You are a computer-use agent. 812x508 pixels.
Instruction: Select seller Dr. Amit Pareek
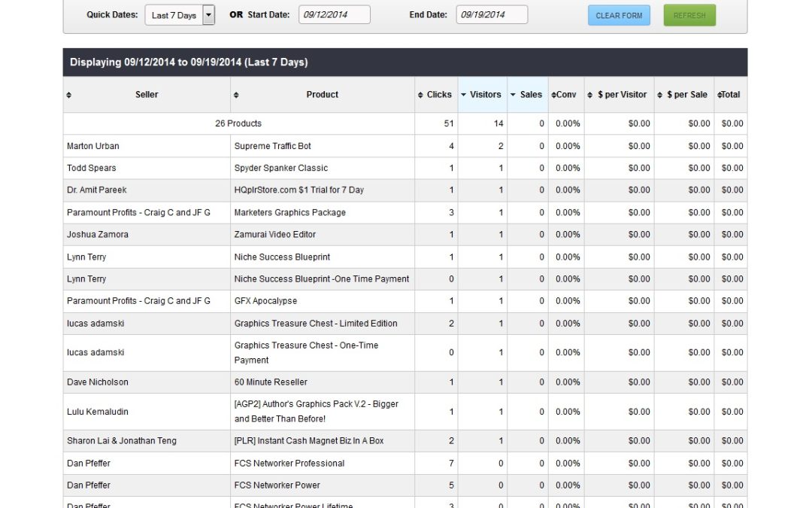click(96, 190)
